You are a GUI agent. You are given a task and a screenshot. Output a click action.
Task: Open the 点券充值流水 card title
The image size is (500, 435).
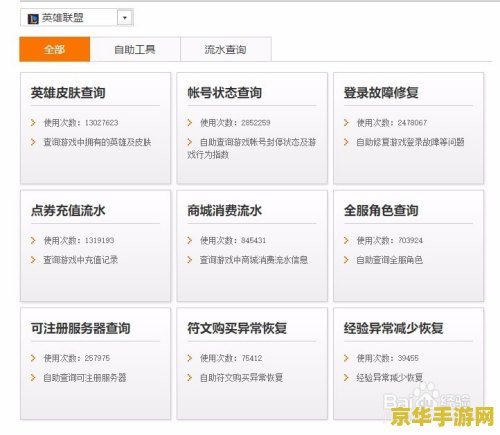[68, 210]
